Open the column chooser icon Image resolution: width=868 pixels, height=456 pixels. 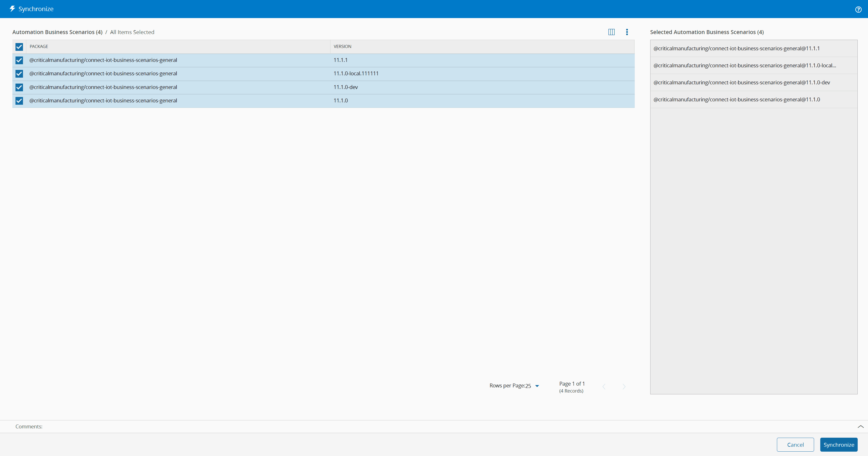coord(611,32)
